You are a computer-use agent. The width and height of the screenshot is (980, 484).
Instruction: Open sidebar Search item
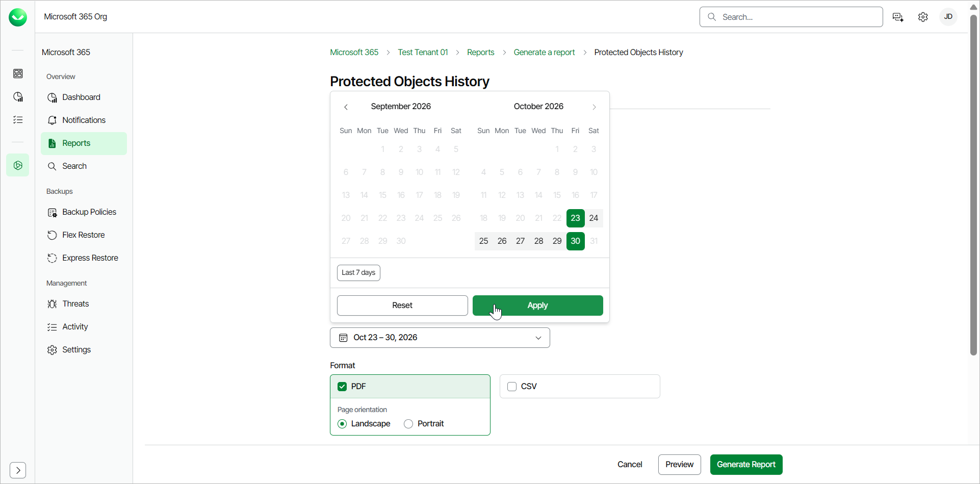[84, 166]
